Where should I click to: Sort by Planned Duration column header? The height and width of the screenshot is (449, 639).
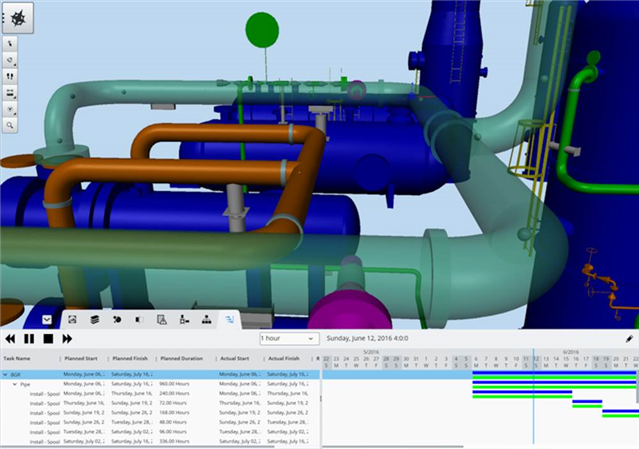(x=181, y=359)
